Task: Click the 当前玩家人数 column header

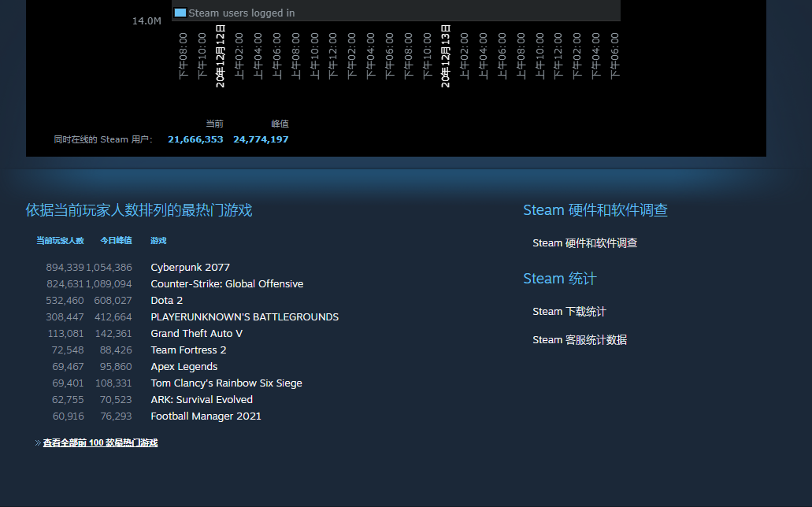Action: 60,240
